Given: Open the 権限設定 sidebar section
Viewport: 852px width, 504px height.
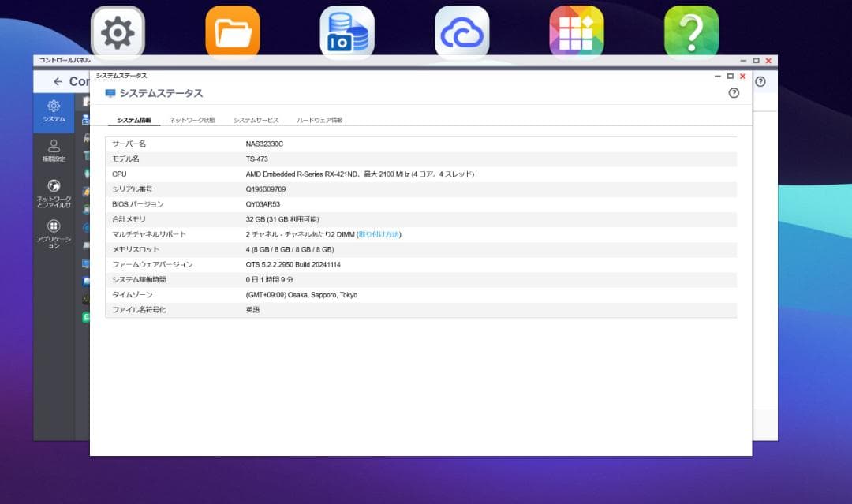Looking at the screenshot, I should (53, 150).
